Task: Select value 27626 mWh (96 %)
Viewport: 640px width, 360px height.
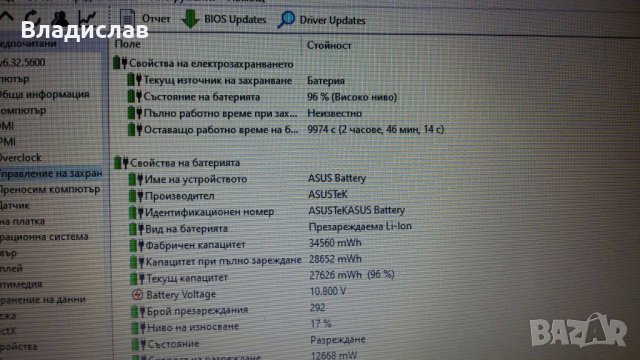Action: 352,275
